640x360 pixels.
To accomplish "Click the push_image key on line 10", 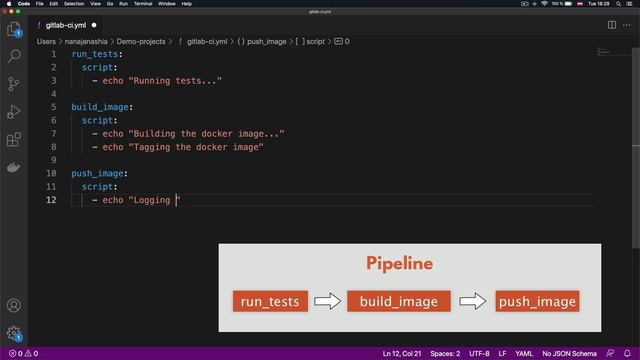I will coord(97,173).
